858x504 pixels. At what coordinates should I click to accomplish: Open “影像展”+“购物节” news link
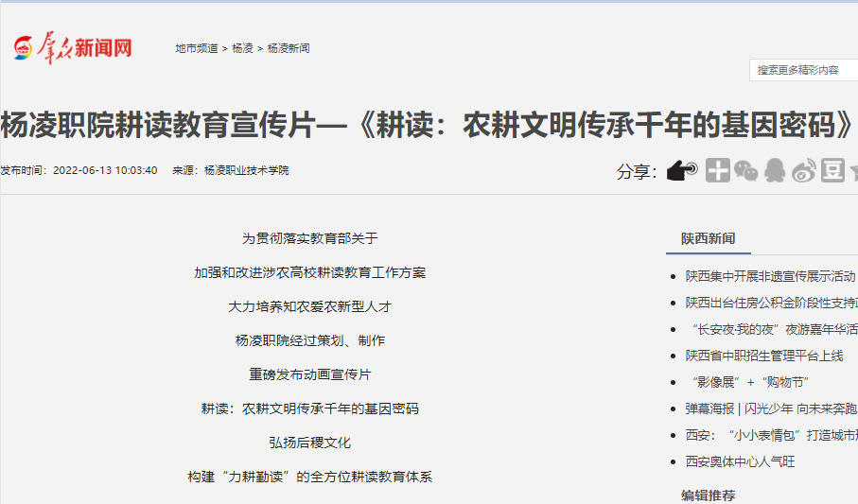pyautogui.click(x=747, y=382)
